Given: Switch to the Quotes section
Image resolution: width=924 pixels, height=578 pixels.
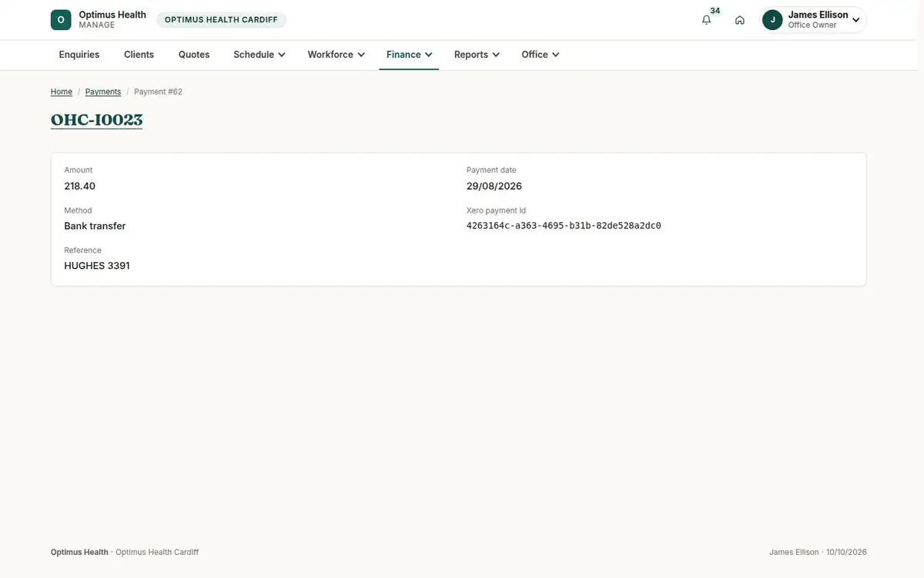Looking at the screenshot, I should point(194,55).
